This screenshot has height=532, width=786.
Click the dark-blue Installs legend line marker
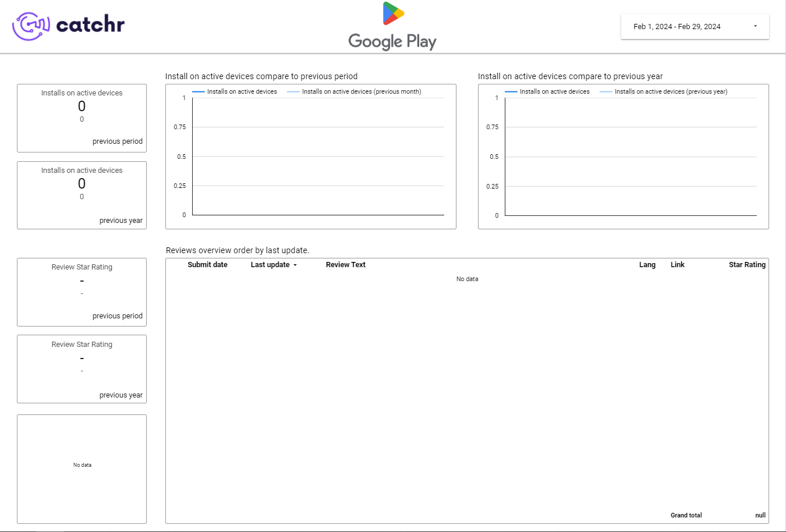[x=198, y=91]
